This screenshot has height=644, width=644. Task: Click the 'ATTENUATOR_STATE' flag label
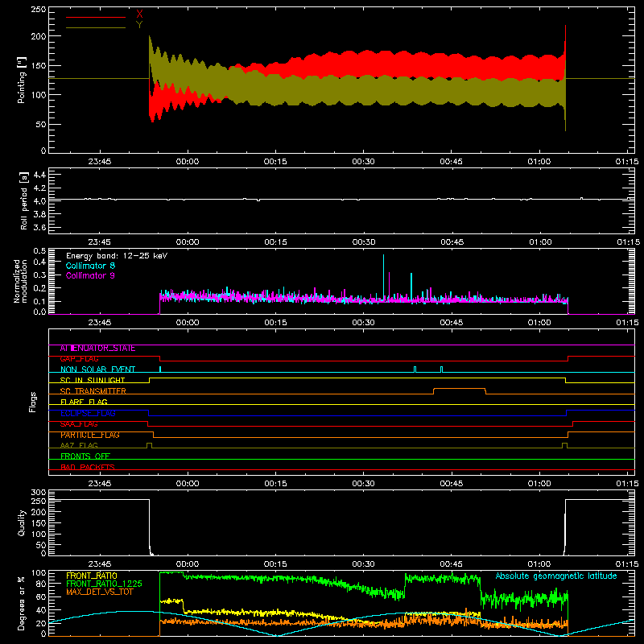pos(97,349)
